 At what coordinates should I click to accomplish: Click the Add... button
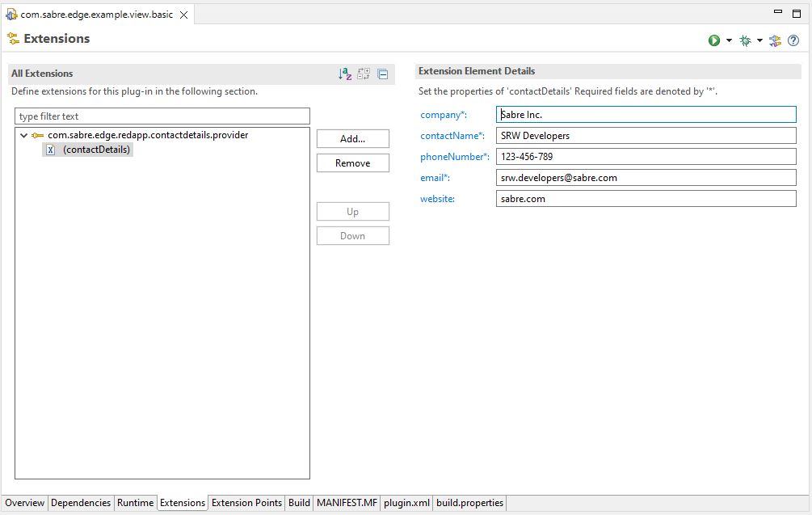[352, 139]
